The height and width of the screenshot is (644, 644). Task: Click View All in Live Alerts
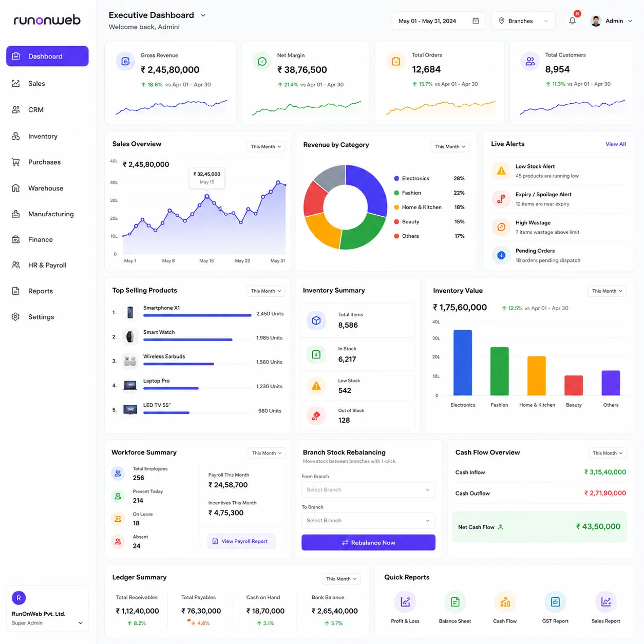(615, 144)
